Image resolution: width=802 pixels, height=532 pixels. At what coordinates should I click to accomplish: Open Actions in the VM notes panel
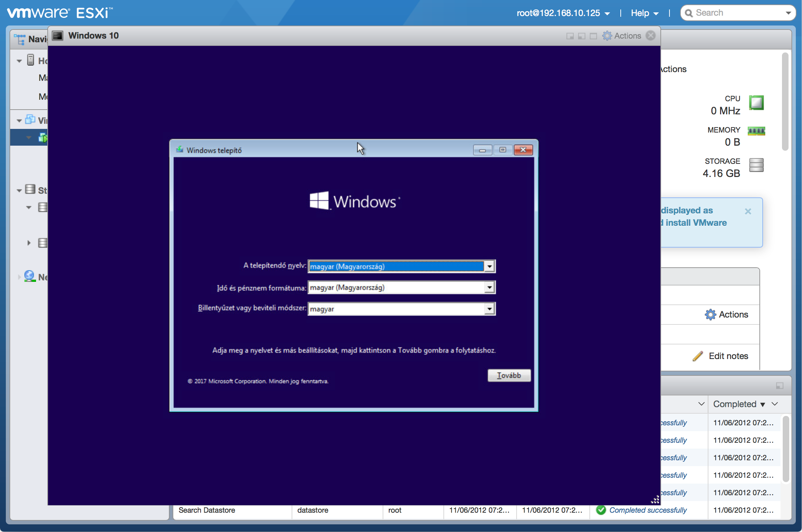tap(726, 315)
